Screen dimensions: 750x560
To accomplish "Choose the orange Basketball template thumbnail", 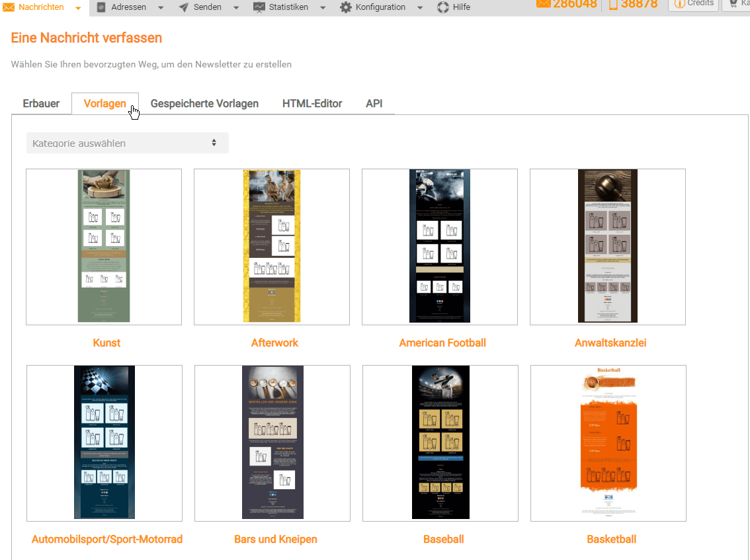I will coord(608,443).
